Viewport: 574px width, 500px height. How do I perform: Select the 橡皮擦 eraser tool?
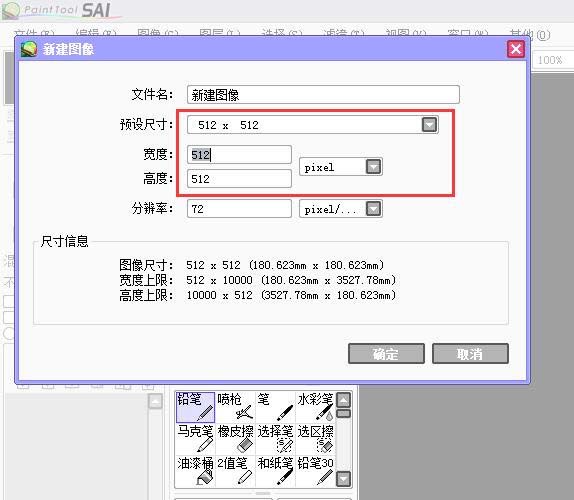(x=235, y=439)
